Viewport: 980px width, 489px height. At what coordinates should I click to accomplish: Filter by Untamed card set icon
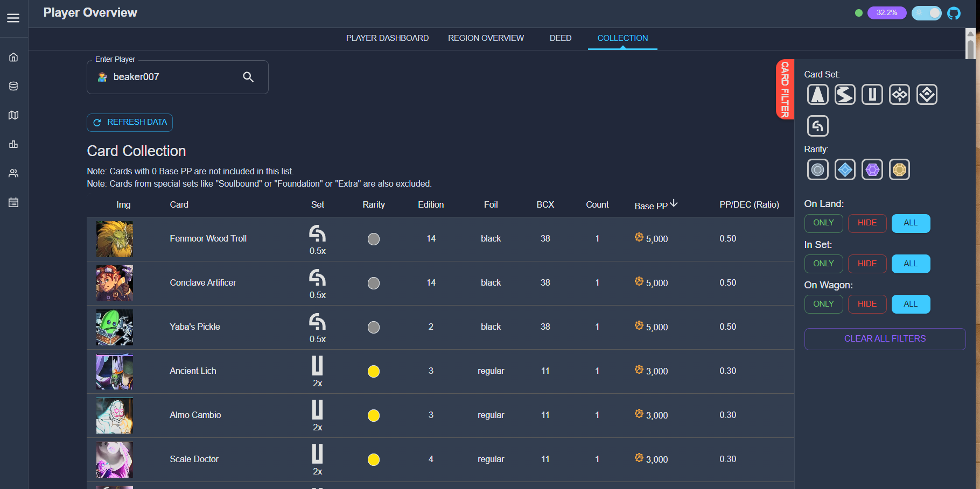pos(872,95)
